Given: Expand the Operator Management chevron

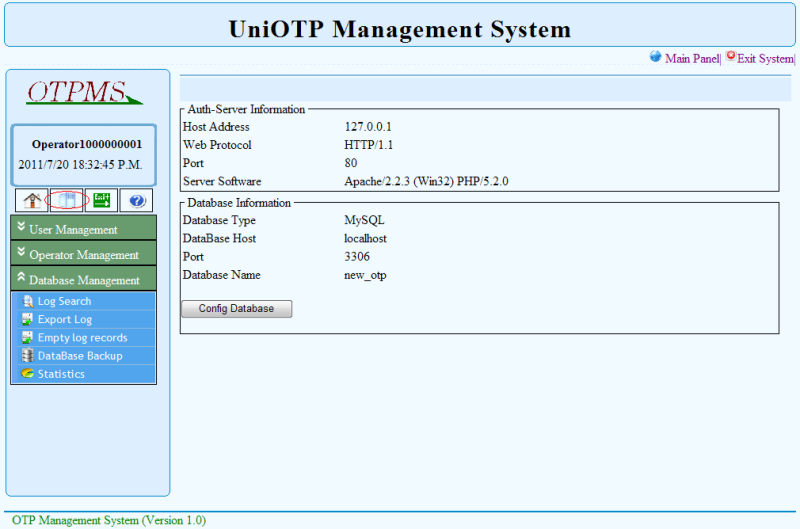Looking at the screenshot, I should [x=21, y=251].
